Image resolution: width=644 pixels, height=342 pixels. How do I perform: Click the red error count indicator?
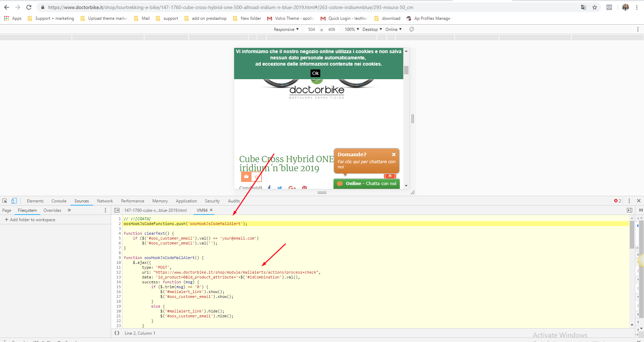(x=618, y=201)
